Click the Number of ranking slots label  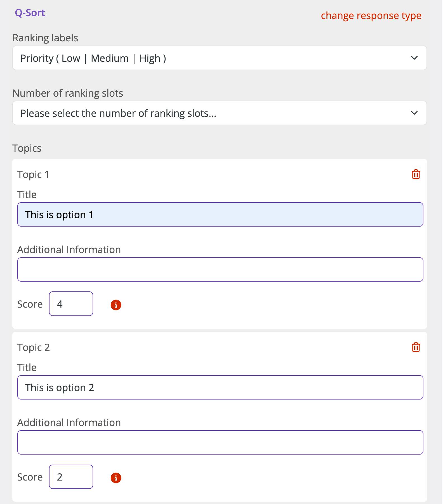pos(68,93)
